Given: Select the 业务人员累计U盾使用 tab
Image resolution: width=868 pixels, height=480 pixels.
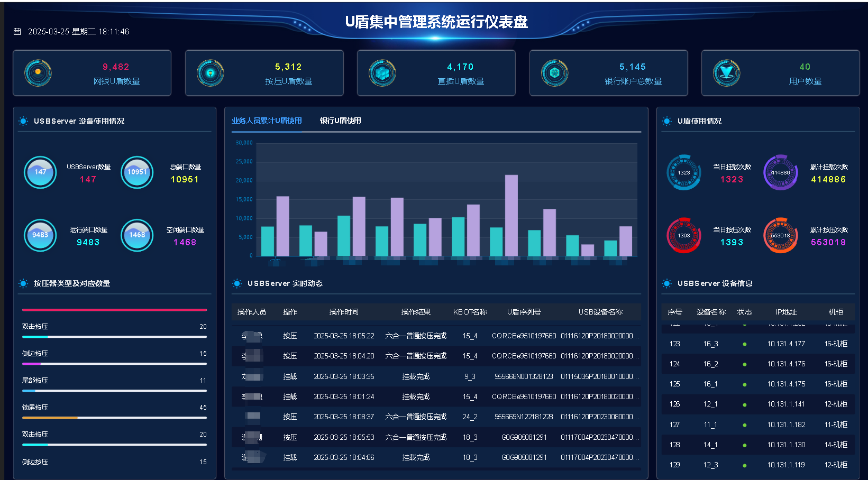Looking at the screenshot, I should pyautogui.click(x=267, y=121).
